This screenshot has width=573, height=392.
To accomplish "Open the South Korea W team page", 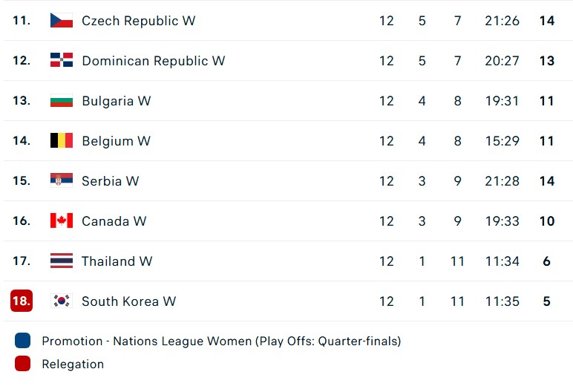I will (129, 301).
